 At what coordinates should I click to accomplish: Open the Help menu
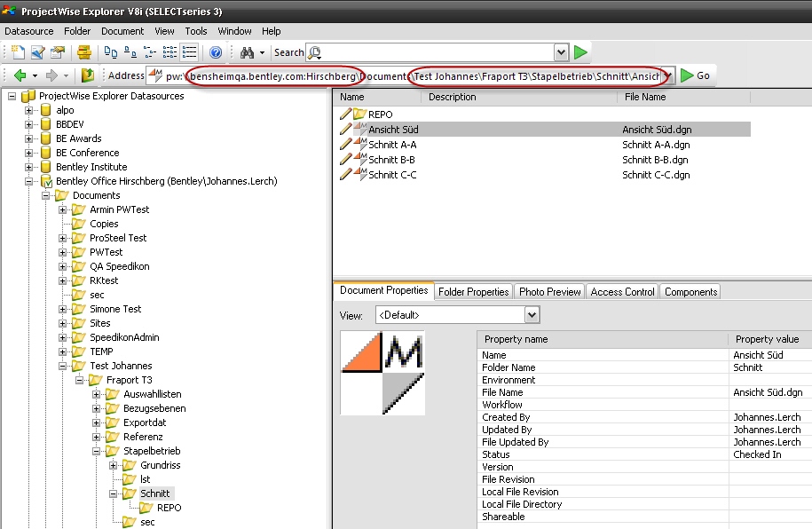click(x=271, y=31)
